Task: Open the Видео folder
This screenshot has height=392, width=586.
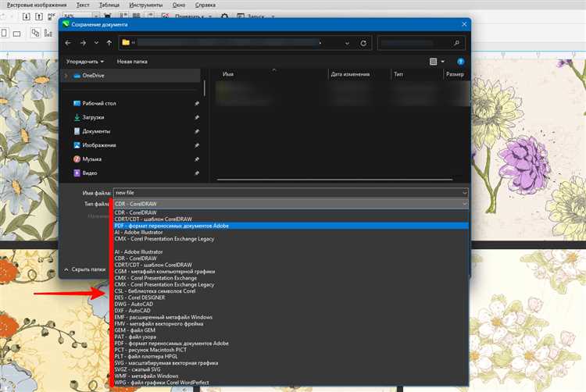Action: [90, 173]
